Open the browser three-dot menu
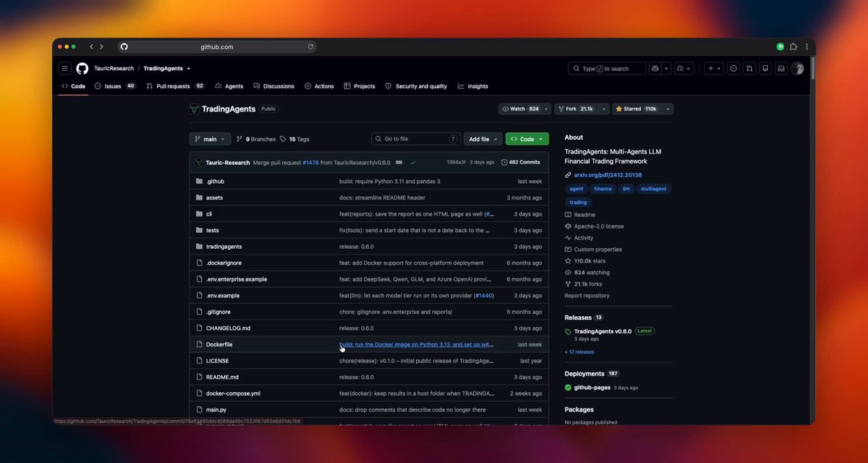Image resolution: width=868 pixels, height=463 pixels. (x=807, y=47)
